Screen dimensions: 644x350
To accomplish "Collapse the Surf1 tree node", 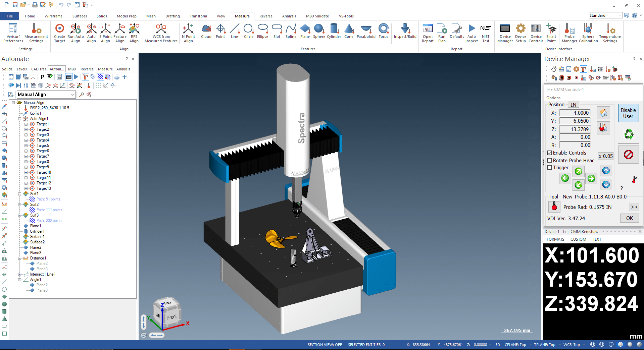I will pyautogui.click(x=20, y=194).
